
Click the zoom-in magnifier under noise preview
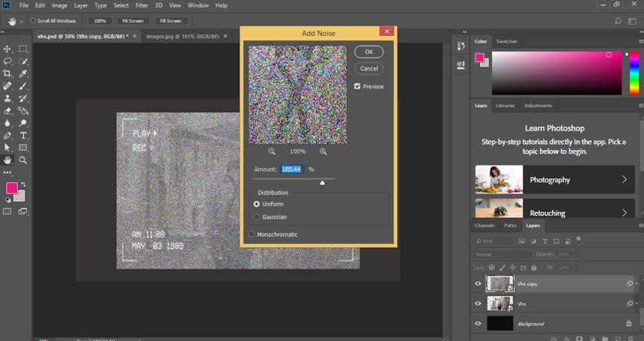coord(323,151)
